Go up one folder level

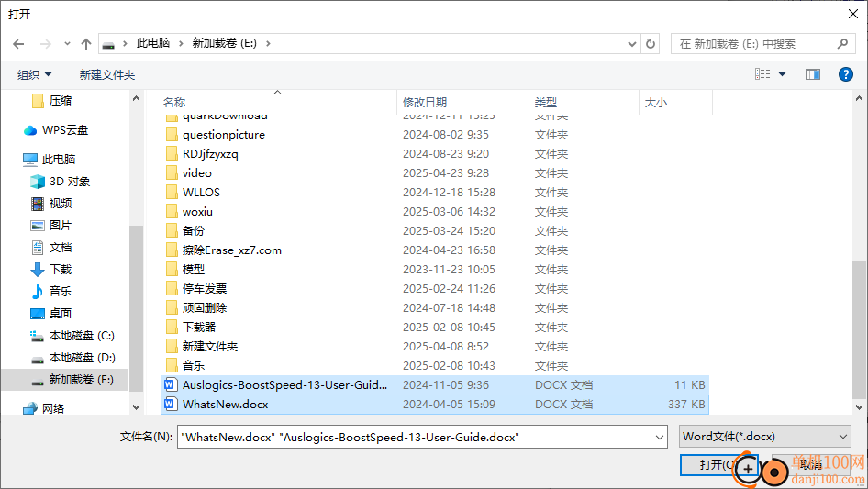click(x=86, y=44)
